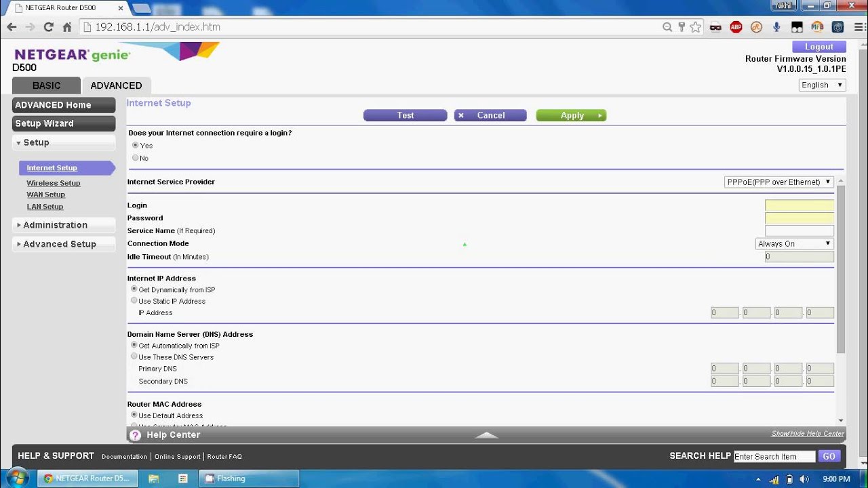The image size is (868, 488).
Task: Open Wireless Setup page
Action: [x=54, y=183]
